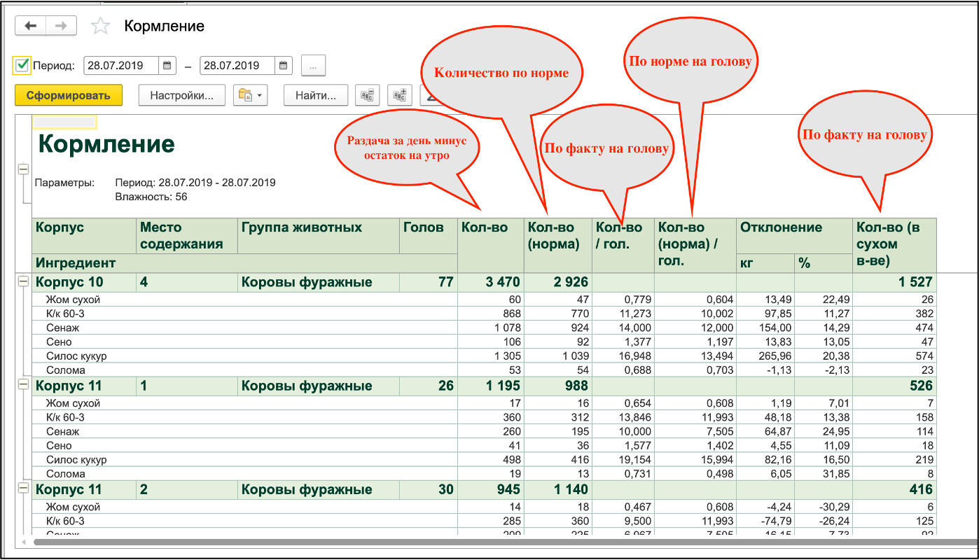Screen dimensions: 979x560
Task: Collapse the Корпус 11 place 1 group
Action: pyautogui.click(x=23, y=386)
